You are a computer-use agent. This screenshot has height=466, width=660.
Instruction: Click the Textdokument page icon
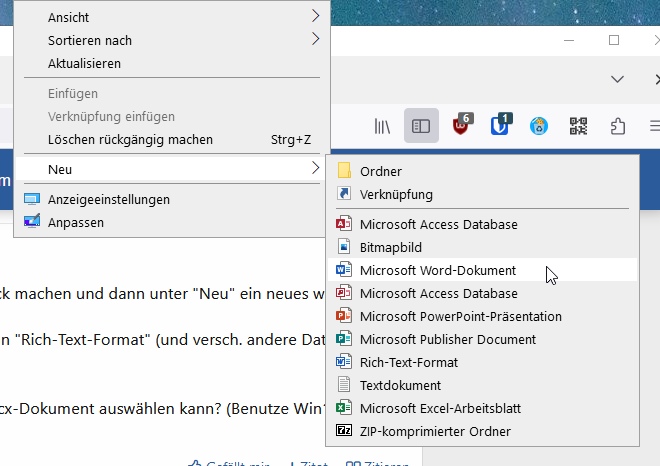[x=344, y=384]
